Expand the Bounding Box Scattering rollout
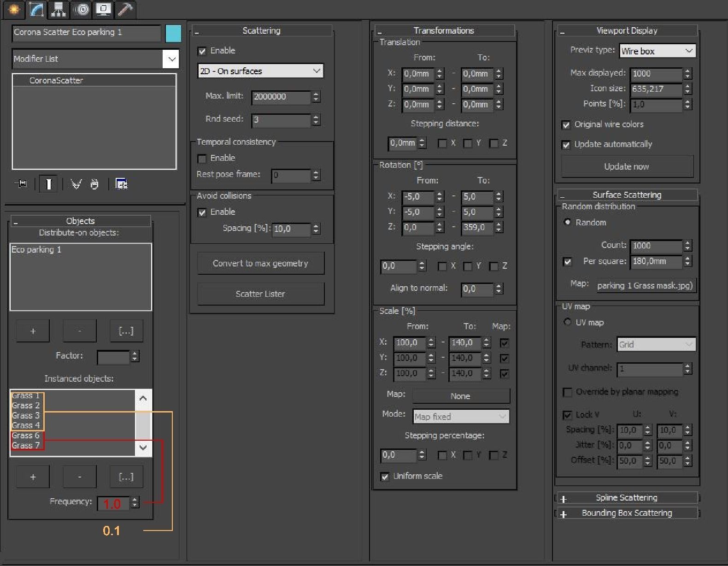Screen dimensions: 728x566 click(627, 513)
